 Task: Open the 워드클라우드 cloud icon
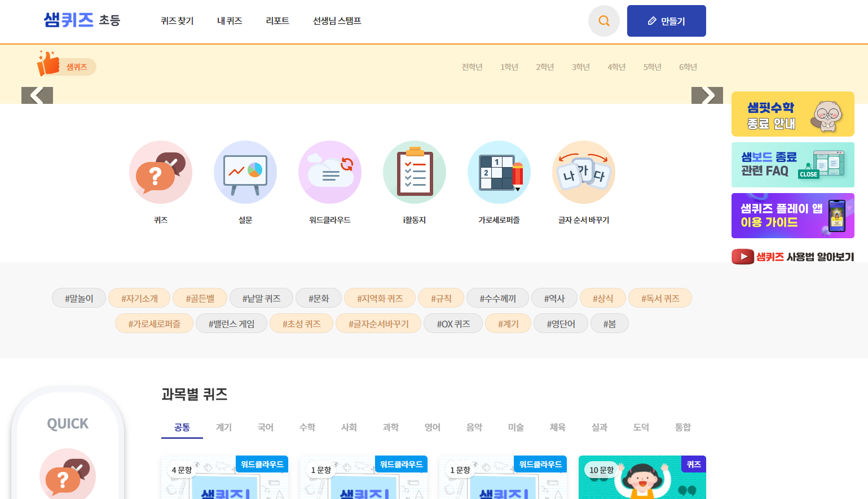(330, 172)
